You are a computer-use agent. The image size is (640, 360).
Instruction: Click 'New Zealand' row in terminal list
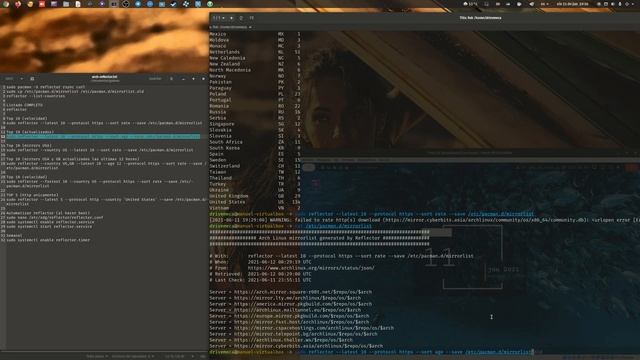[255, 64]
